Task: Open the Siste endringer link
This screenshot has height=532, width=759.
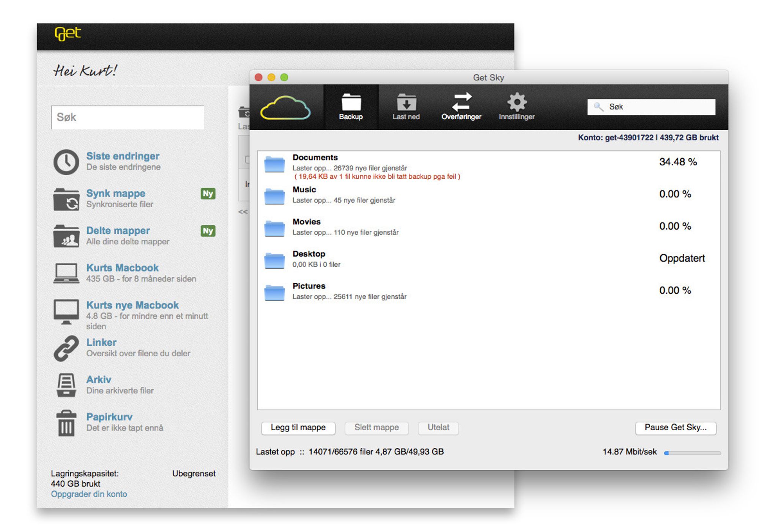Action: pos(123,156)
